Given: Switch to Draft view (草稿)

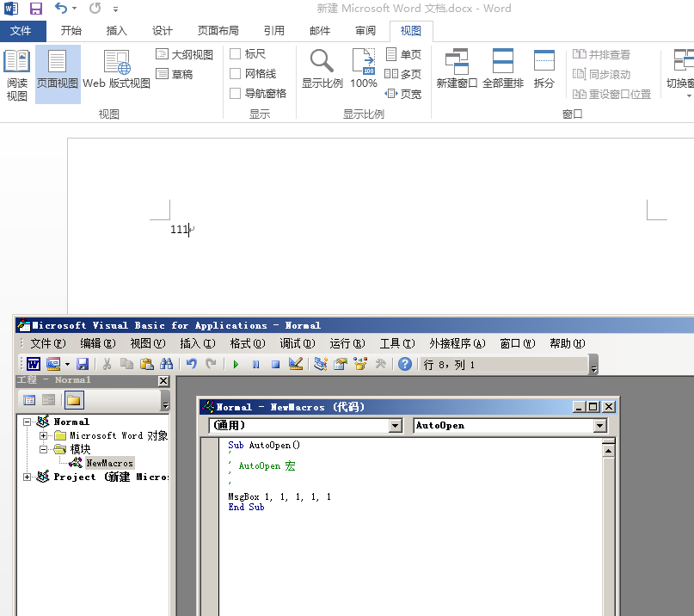Looking at the screenshot, I should pyautogui.click(x=175, y=74).
